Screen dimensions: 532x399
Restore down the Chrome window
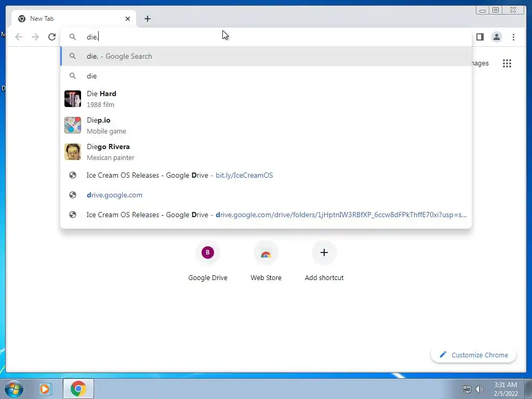click(496, 10)
